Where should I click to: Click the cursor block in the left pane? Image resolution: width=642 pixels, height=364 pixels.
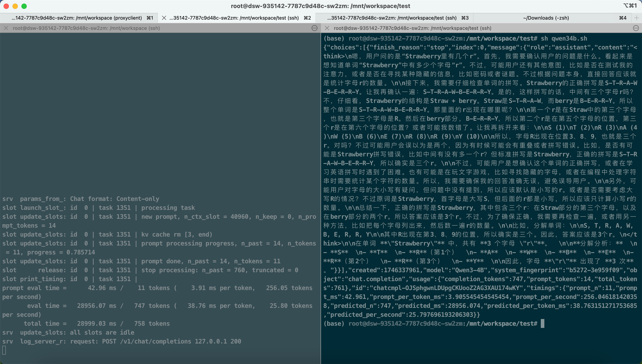click(x=4, y=350)
